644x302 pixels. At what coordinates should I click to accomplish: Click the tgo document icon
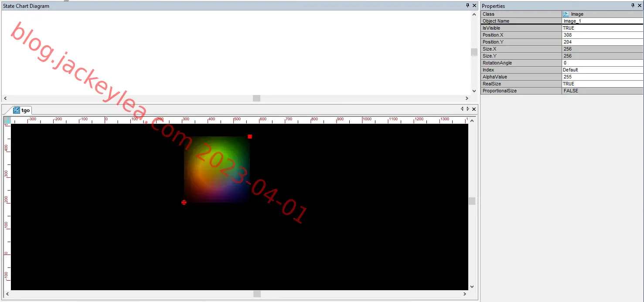(x=17, y=110)
